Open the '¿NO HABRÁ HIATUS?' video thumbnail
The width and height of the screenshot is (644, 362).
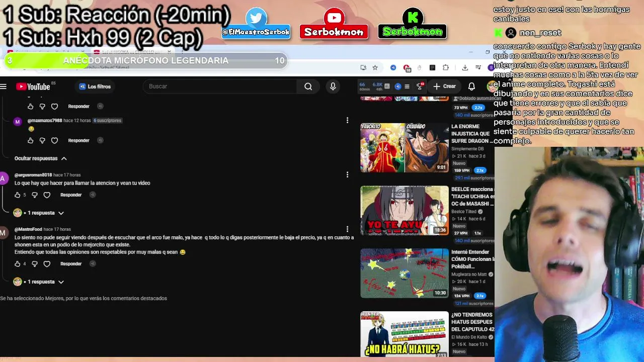click(405, 334)
